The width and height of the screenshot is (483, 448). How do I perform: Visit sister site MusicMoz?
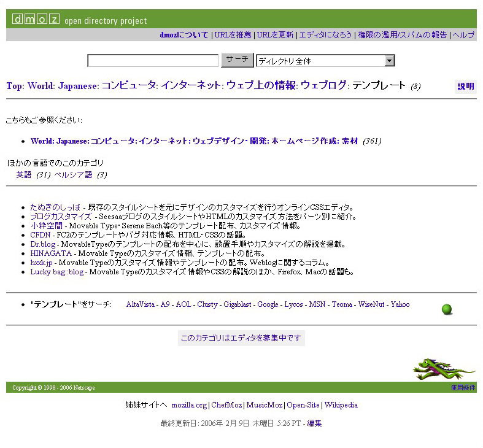[265, 405]
